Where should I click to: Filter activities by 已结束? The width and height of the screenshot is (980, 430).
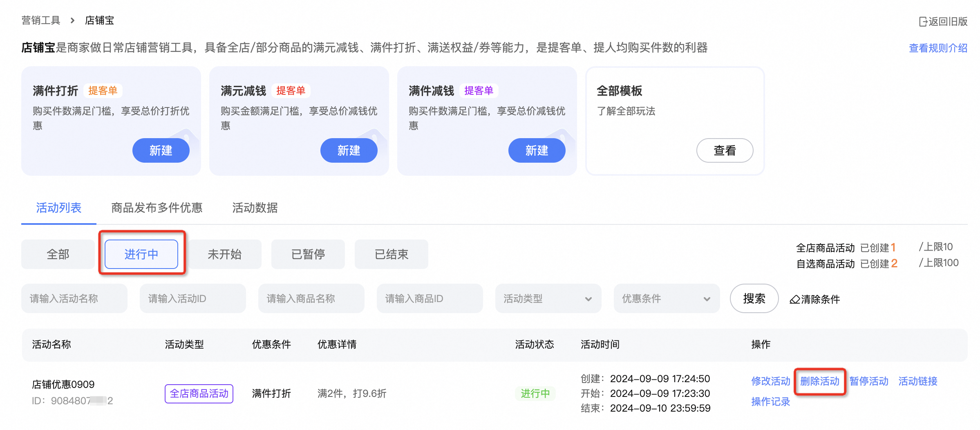pyautogui.click(x=392, y=254)
